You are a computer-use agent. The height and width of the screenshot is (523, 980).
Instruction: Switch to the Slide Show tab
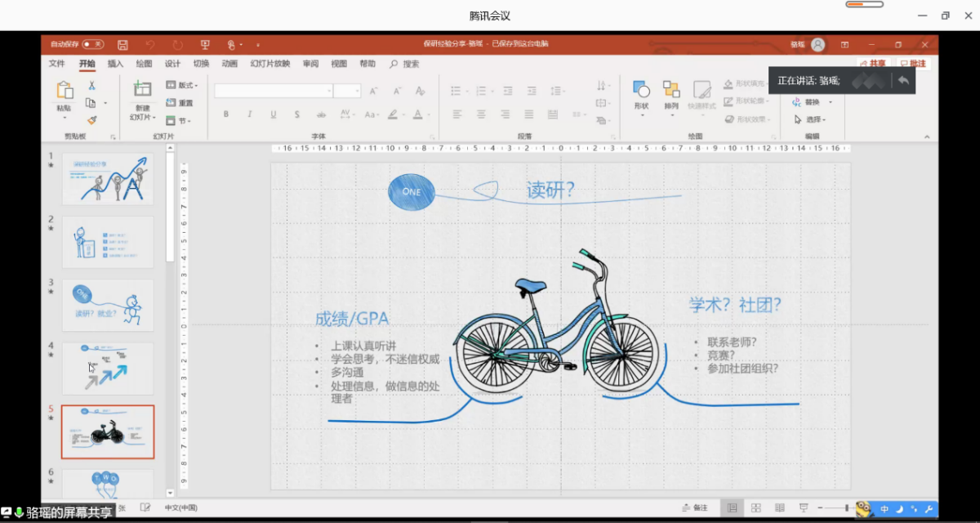[x=269, y=64]
